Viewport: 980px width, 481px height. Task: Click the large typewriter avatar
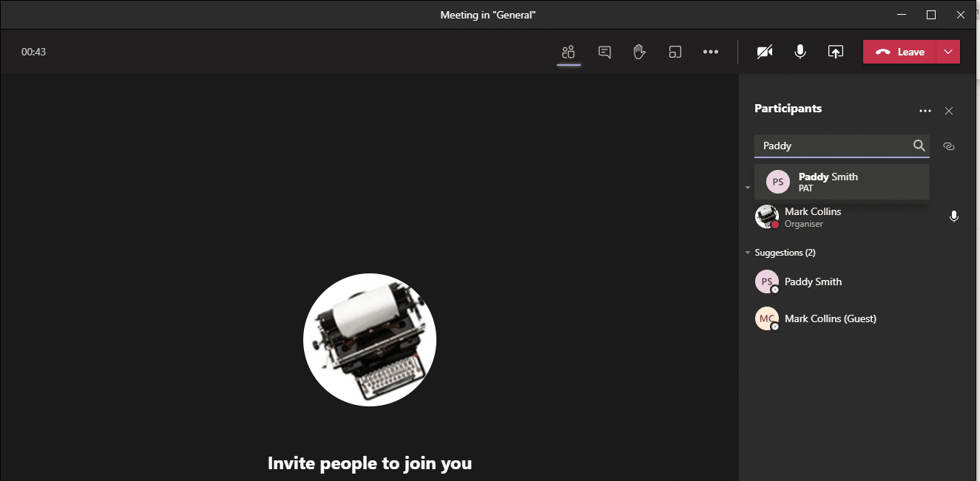[x=370, y=339]
